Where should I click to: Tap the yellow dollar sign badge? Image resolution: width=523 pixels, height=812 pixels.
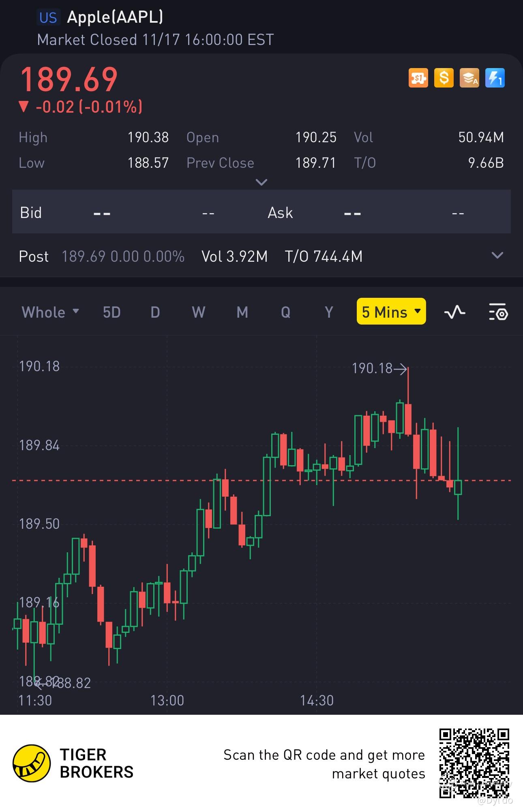pos(444,78)
